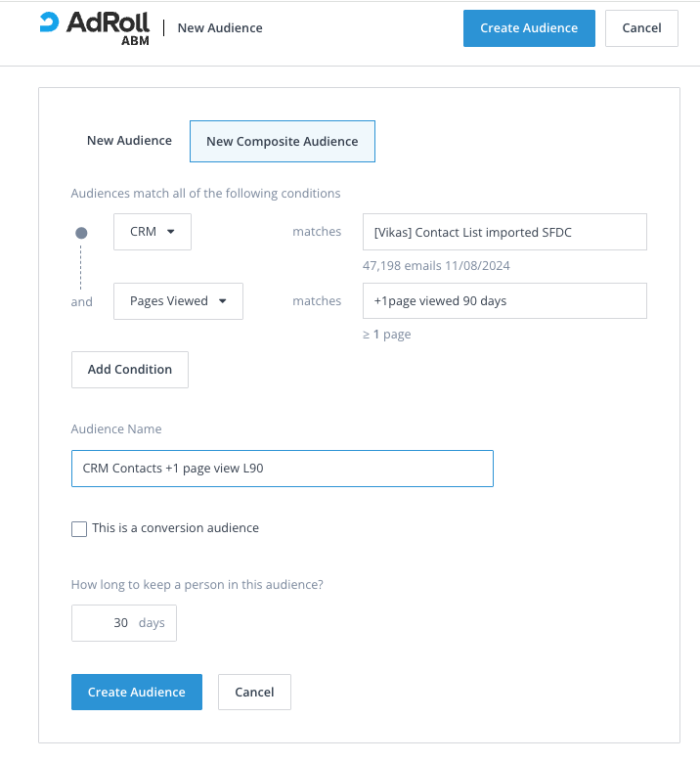The width and height of the screenshot is (700, 763).
Task: Click the 'New Audience' page title in header
Action: [220, 28]
